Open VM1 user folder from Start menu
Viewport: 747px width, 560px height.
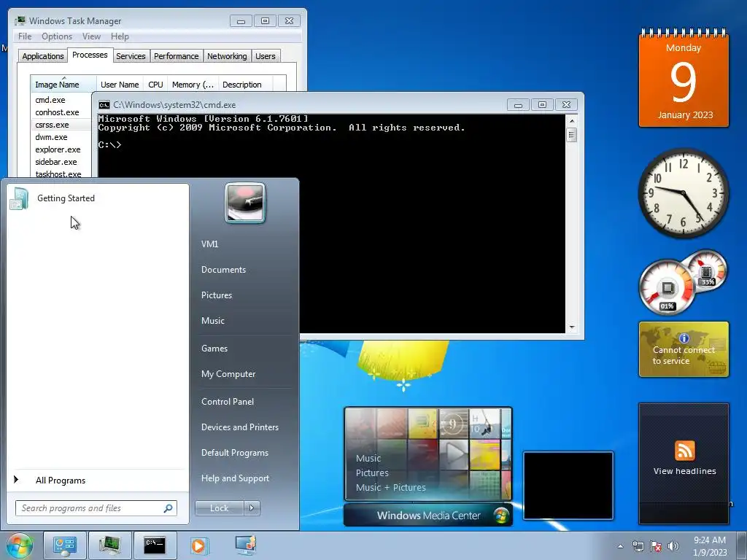pos(209,244)
